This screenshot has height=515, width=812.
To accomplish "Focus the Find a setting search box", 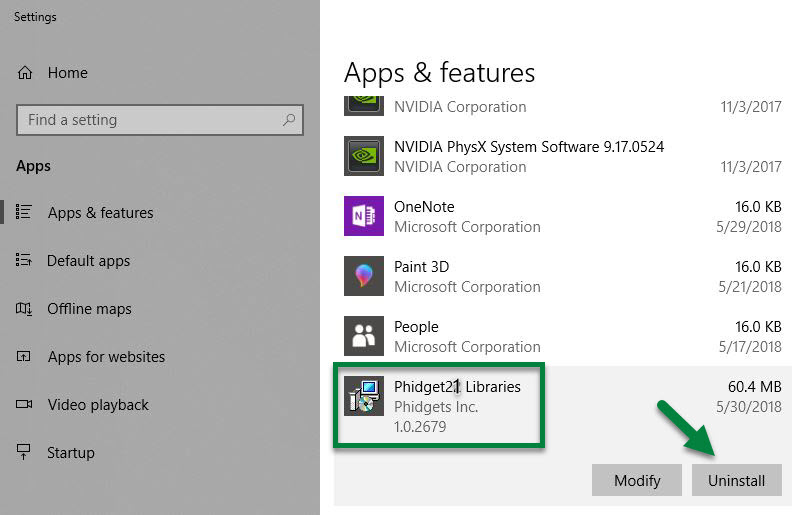I will pos(160,120).
